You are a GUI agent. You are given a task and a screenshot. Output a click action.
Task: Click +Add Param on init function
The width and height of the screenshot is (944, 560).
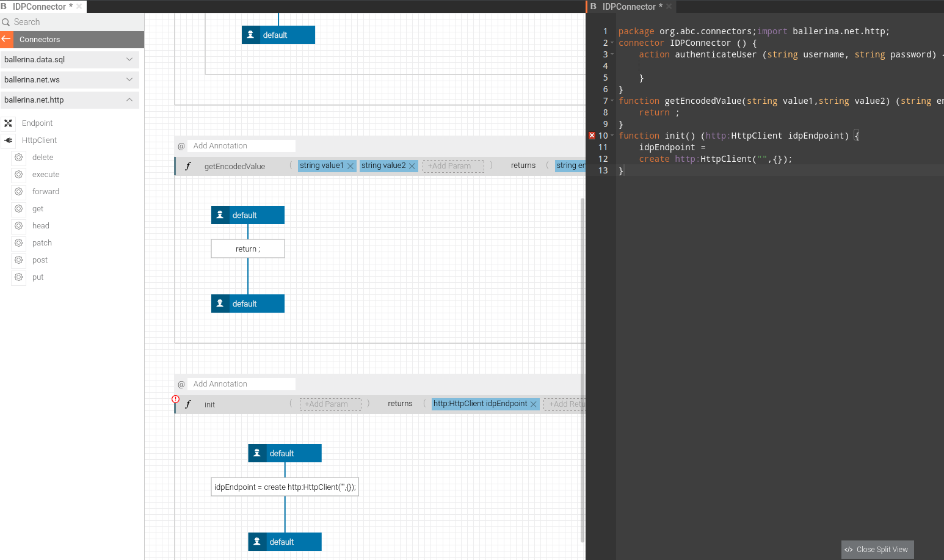(x=330, y=404)
